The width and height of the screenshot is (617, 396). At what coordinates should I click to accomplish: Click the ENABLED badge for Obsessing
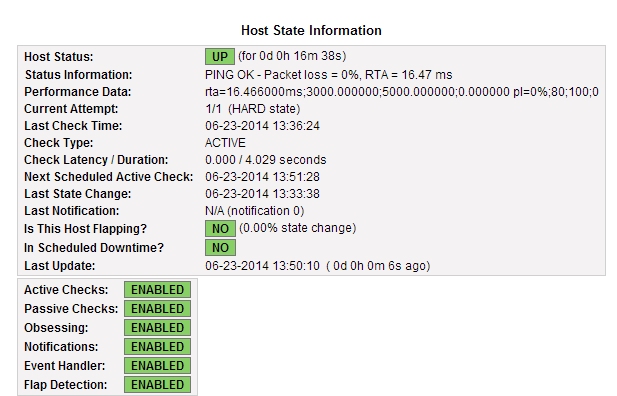[x=157, y=328]
